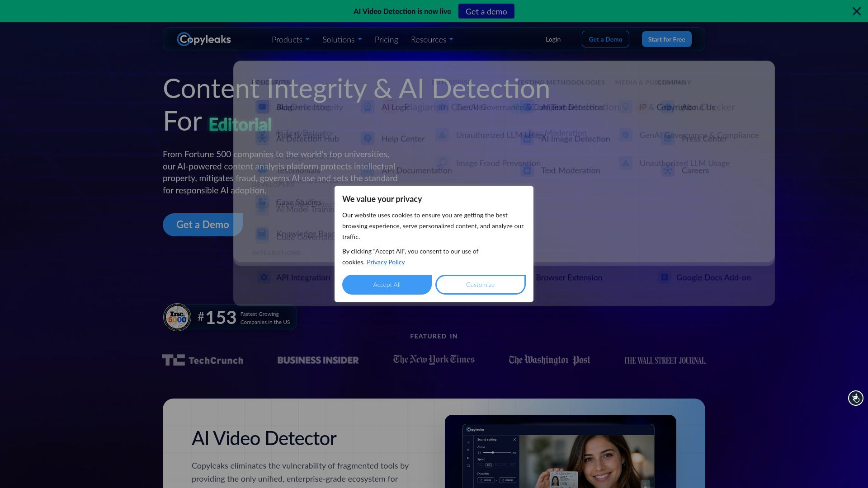Viewport: 868px width, 488px height.
Task: Click The Wall Street Journal logo
Action: click(665, 361)
